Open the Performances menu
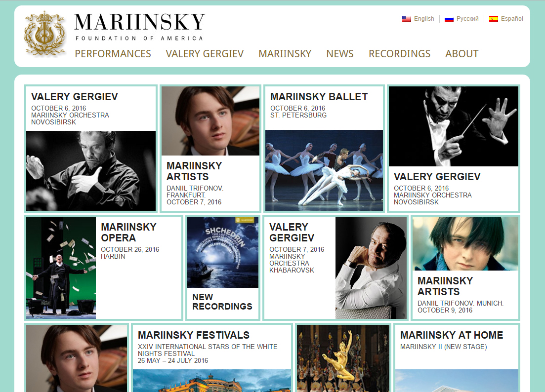This screenshot has width=545, height=392. 113,54
